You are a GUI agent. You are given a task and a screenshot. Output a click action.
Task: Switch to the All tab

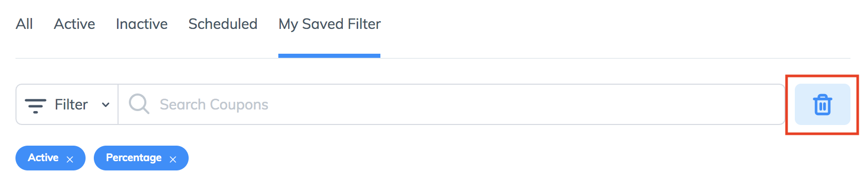pos(24,24)
